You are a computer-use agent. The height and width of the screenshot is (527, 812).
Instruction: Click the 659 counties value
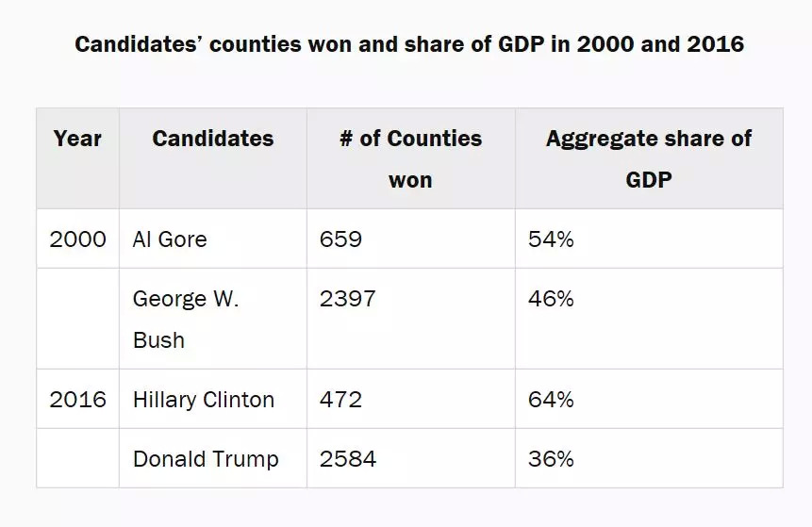click(x=341, y=239)
